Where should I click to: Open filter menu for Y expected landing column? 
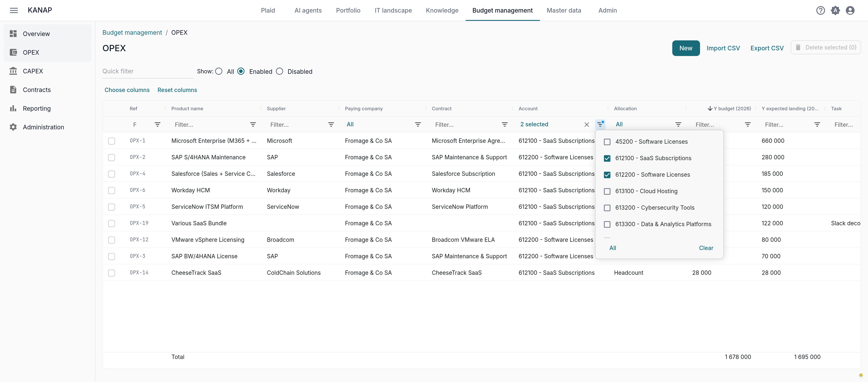817,124
